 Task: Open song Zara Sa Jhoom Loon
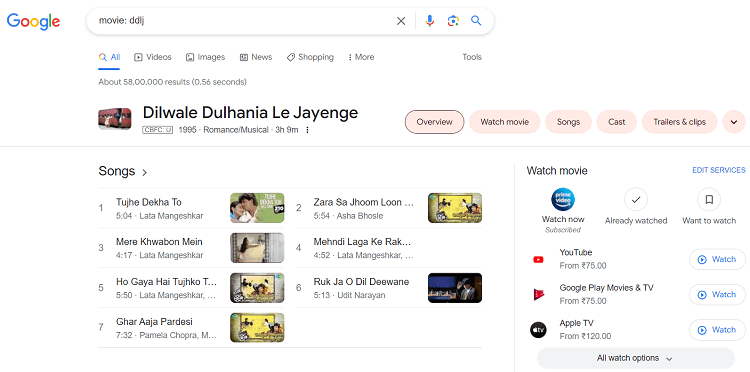(364, 202)
